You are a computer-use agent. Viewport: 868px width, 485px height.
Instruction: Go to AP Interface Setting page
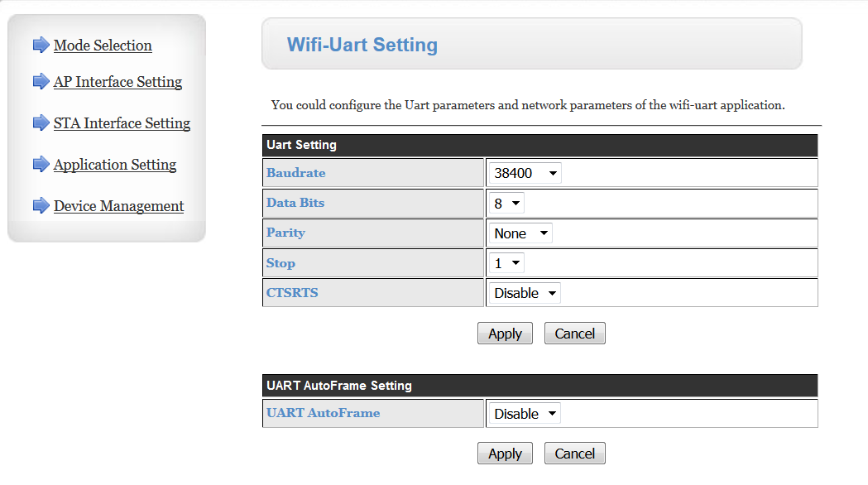(x=117, y=82)
